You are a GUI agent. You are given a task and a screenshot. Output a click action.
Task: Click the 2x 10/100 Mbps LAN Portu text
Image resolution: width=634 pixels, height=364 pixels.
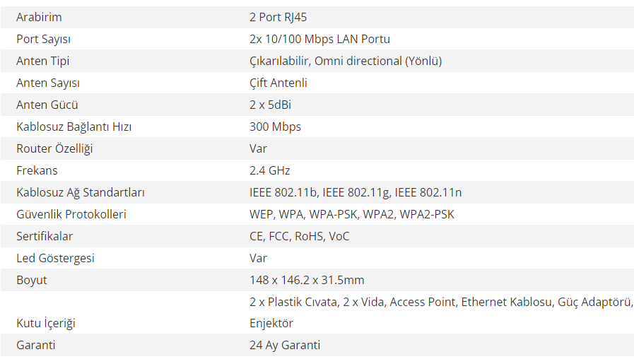(320, 40)
